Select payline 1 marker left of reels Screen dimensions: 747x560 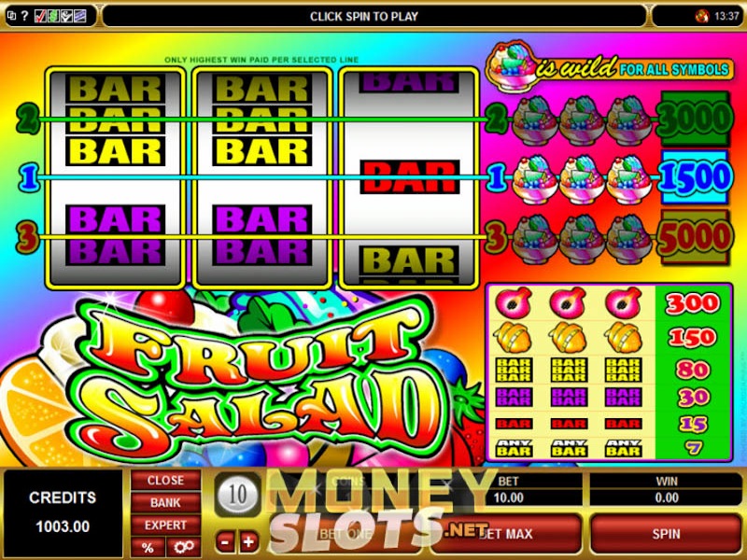[x=29, y=177]
